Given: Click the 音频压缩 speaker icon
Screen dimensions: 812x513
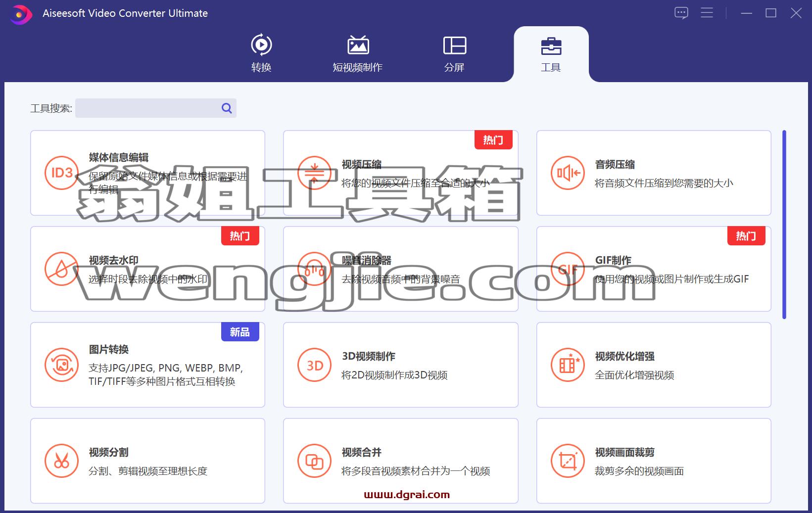Looking at the screenshot, I should (568, 173).
